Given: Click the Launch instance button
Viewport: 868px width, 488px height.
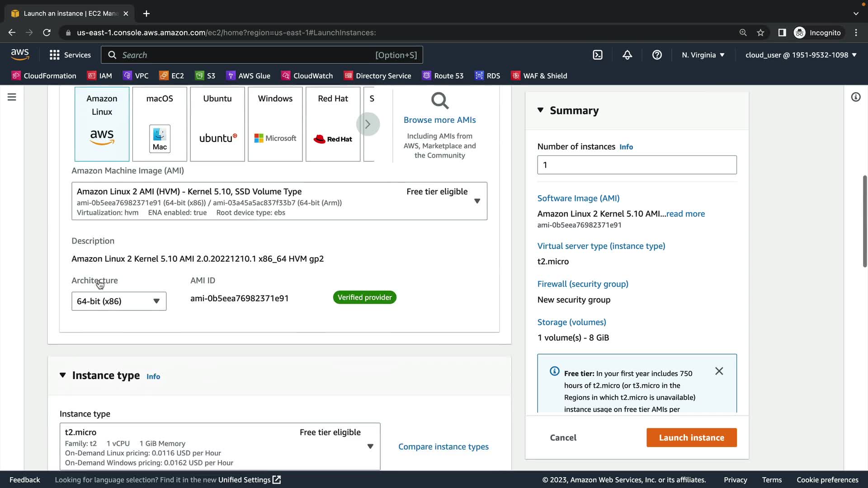Looking at the screenshot, I should 691,437.
